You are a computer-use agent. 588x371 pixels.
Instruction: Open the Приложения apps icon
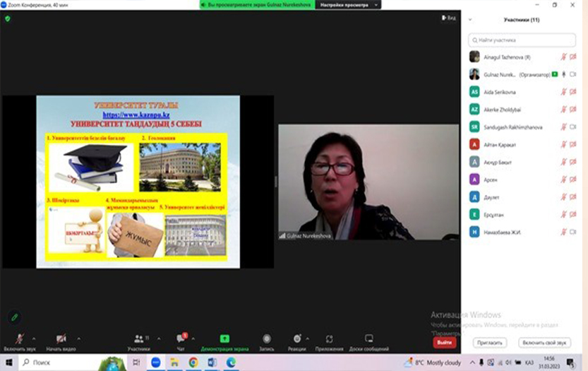tap(329, 339)
